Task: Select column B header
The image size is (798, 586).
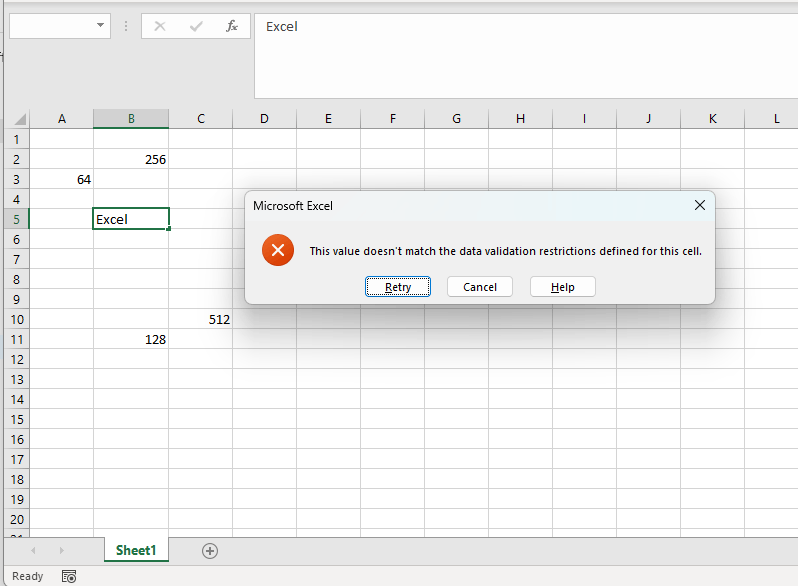Action: 131,119
